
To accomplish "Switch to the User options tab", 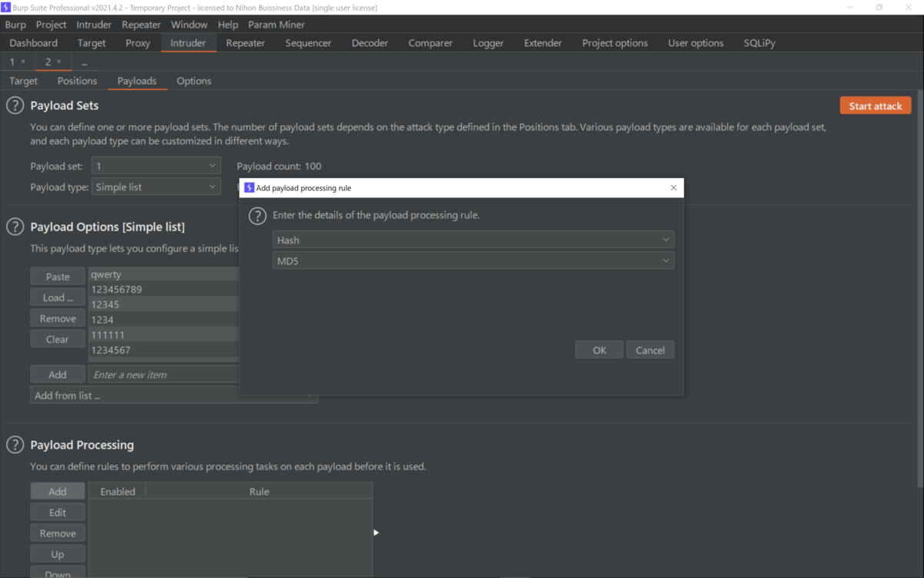I will [696, 43].
